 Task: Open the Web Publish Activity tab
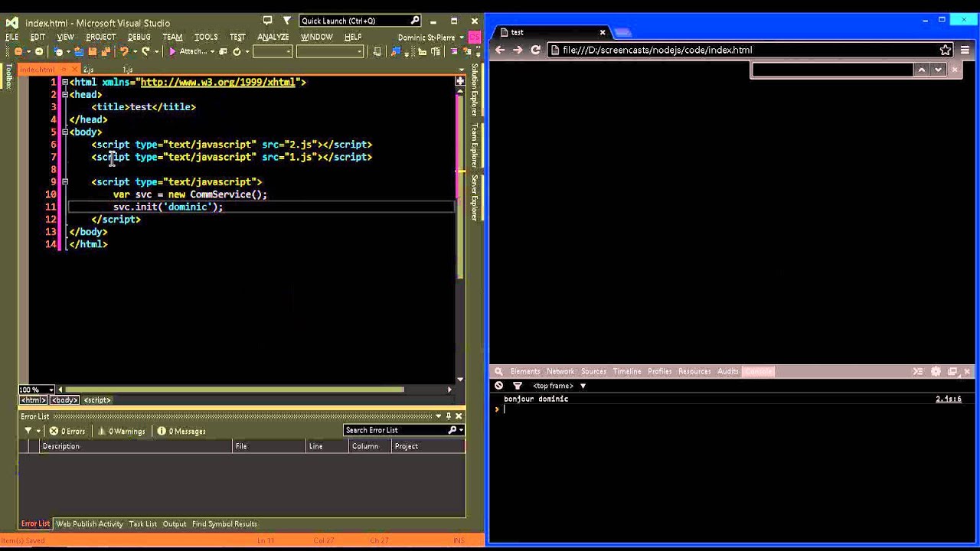(90, 524)
